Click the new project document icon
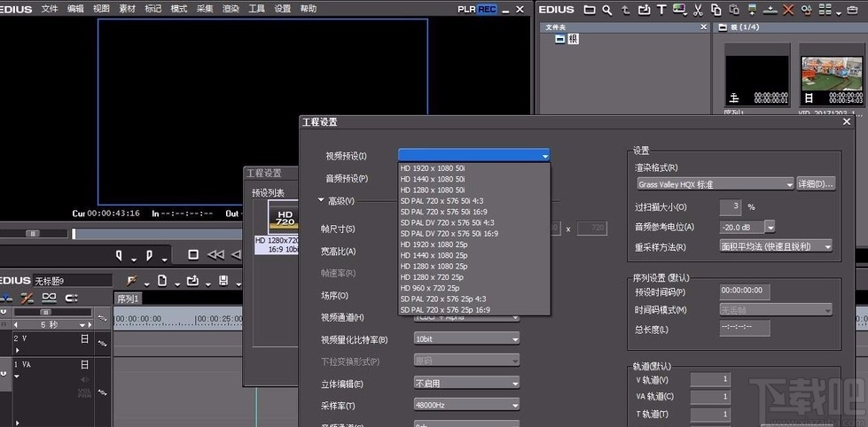Screen dimensions: 868x427 pos(162,281)
